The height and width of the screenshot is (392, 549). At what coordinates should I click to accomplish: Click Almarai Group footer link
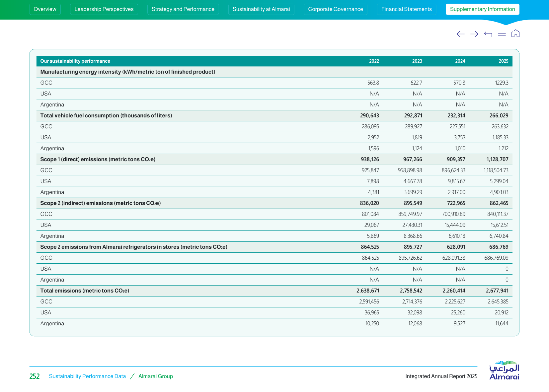[x=156, y=376]
